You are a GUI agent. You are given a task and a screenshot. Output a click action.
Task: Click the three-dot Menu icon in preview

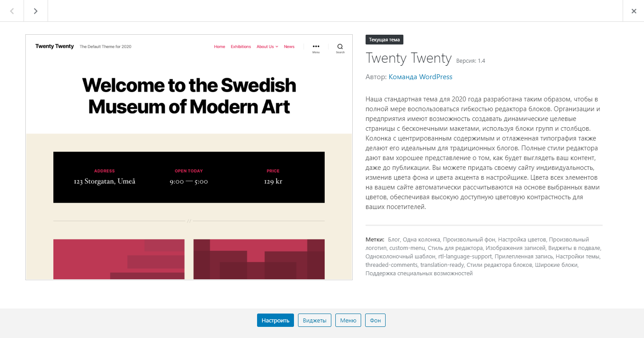[316, 46]
